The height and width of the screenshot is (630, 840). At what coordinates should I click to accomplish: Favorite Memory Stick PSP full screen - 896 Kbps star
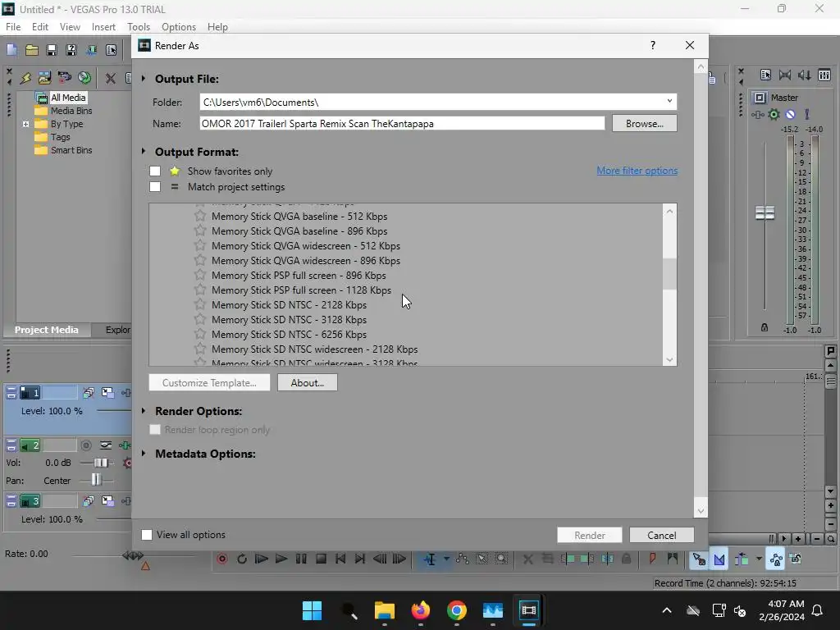200,275
